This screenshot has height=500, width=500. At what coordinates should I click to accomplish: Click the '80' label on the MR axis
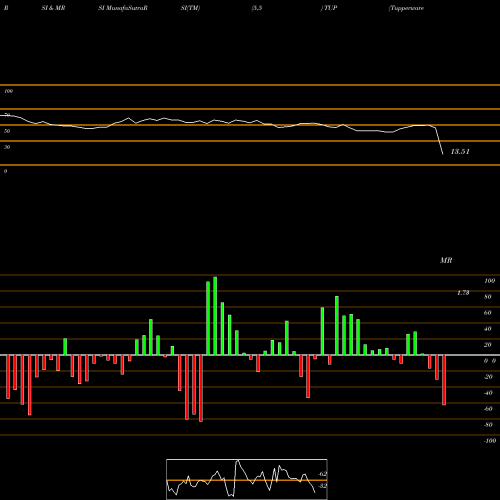(x=488, y=297)
